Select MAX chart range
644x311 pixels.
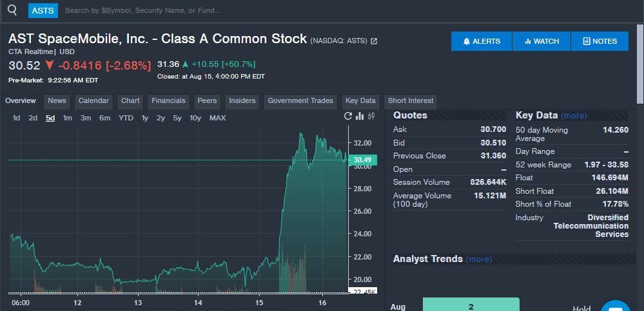tap(218, 118)
